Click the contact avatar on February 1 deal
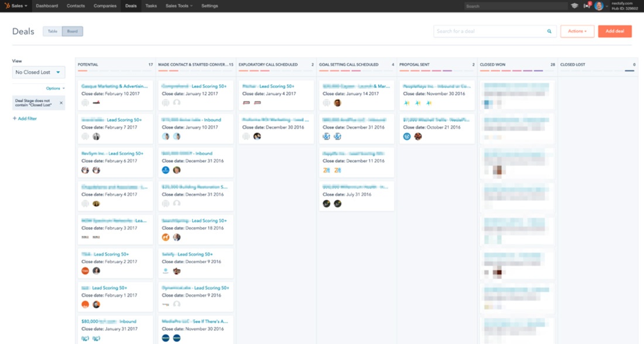This screenshot has width=644, height=344. click(x=96, y=304)
